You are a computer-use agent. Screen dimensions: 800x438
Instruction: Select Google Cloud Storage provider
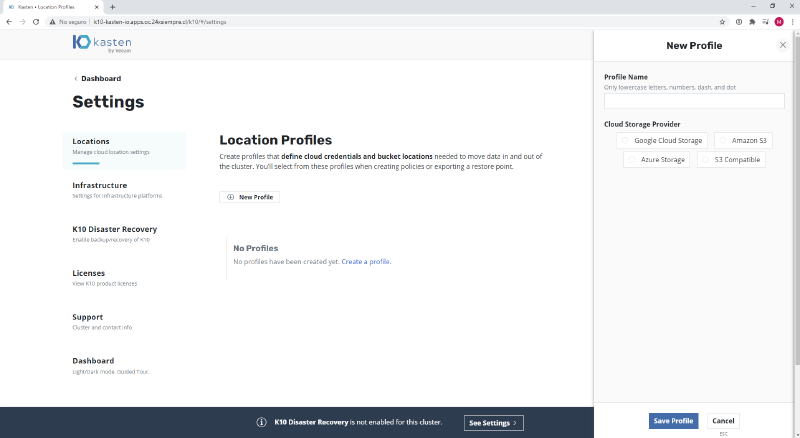pos(662,140)
